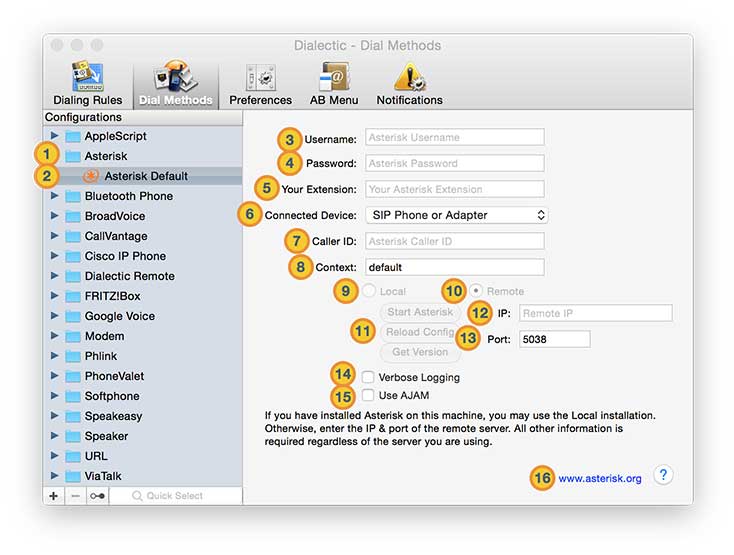Open help with the question mark button
734x555 pixels.
(x=663, y=475)
